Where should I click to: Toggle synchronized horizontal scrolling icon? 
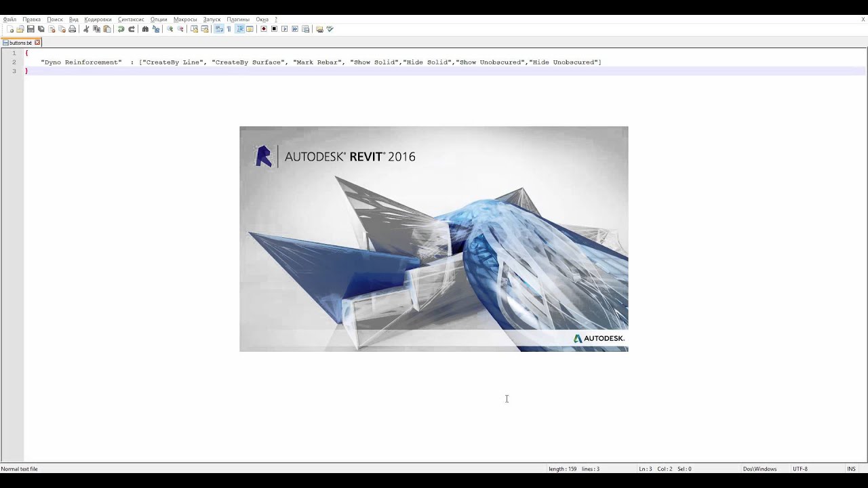point(205,29)
